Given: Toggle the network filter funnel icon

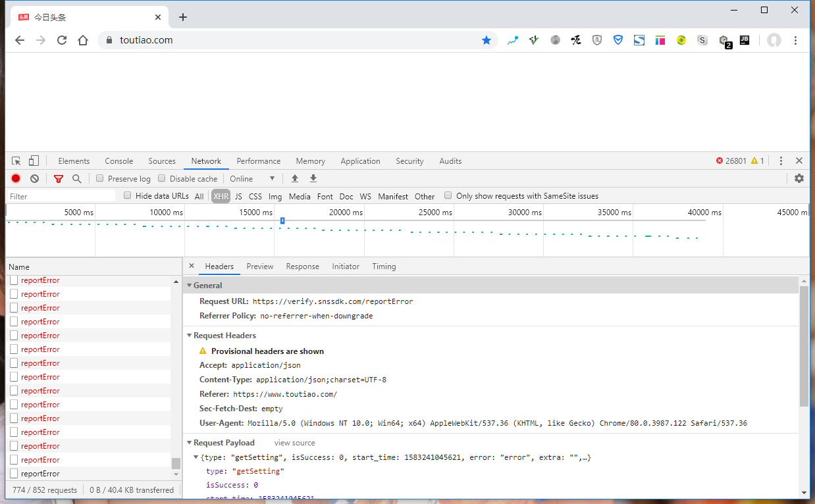Looking at the screenshot, I should [59, 178].
